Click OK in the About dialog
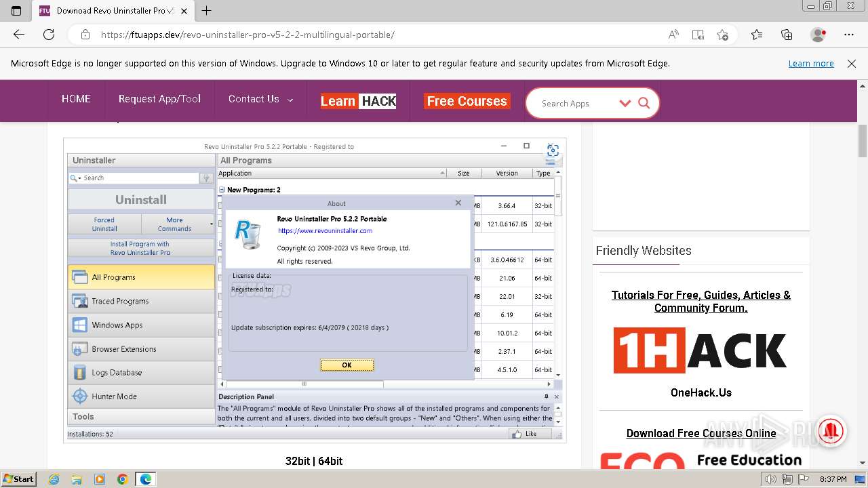 click(x=347, y=365)
